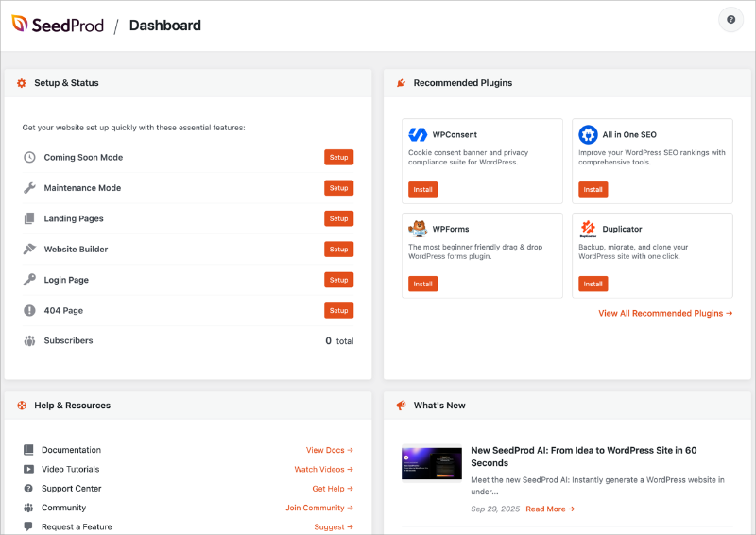
Task: Click the Coming Soon Mode clock icon
Action: [29, 158]
